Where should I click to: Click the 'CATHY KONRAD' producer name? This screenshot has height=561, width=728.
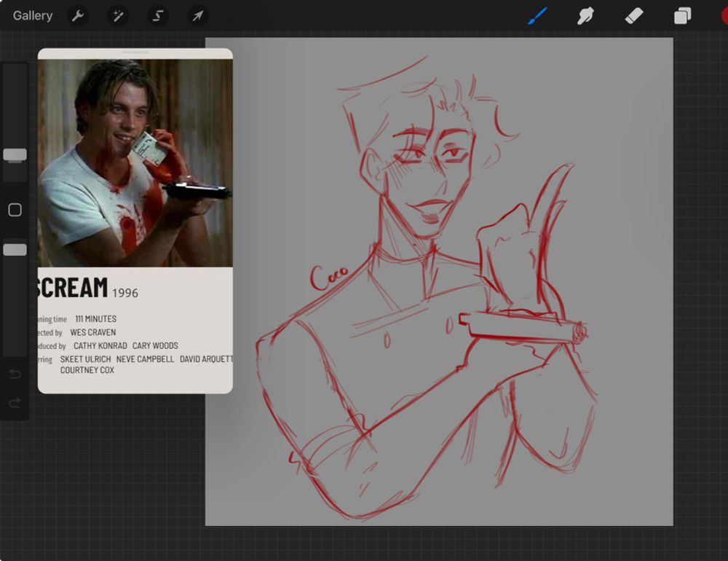(x=100, y=346)
